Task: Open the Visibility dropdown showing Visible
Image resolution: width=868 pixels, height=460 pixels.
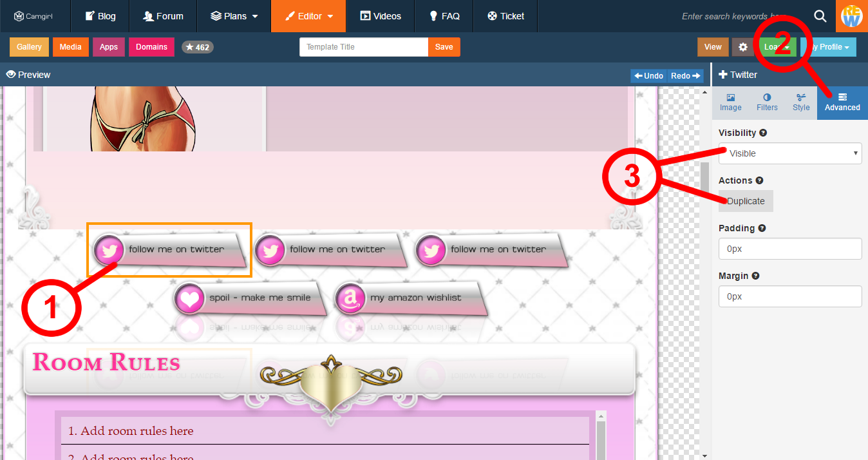Action: click(790, 153)
